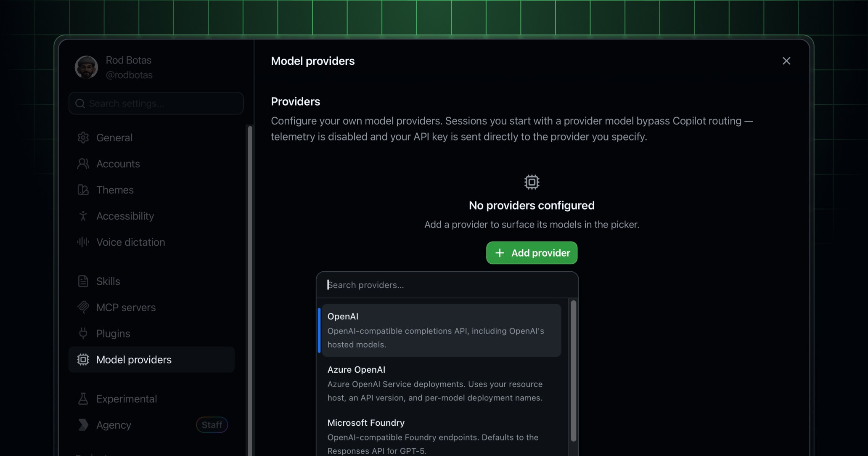Click the Accounts people icon
This screenshot has height=456, width=868.
tap(83, 164)
